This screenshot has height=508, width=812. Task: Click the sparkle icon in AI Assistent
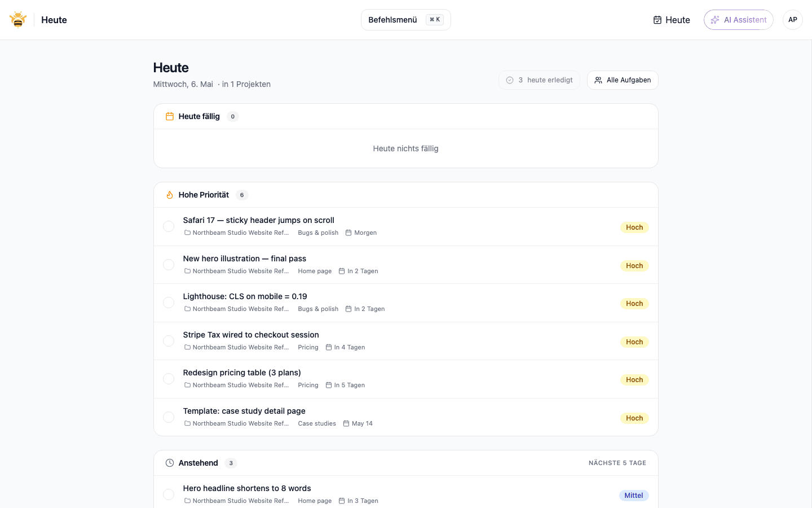coord(715,20)
